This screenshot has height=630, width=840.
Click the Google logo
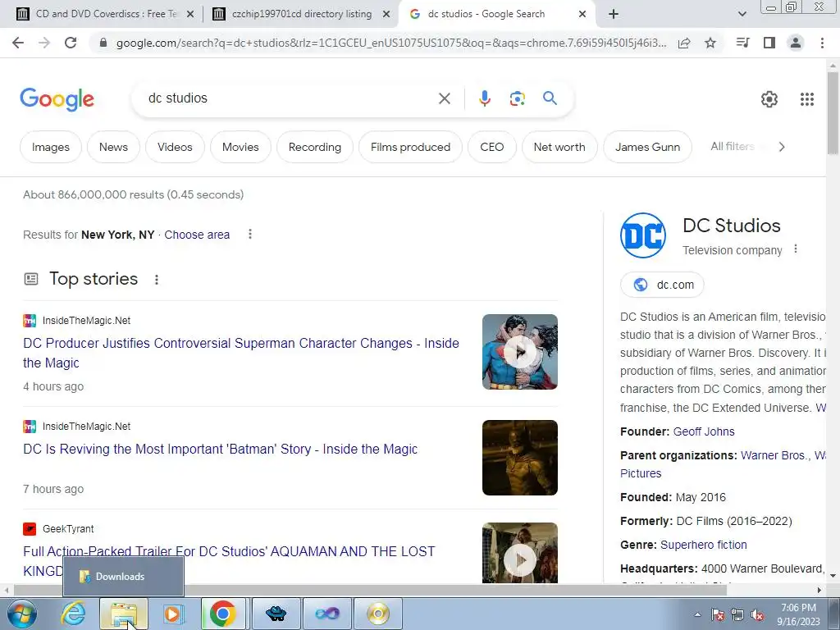click(57, 99)
